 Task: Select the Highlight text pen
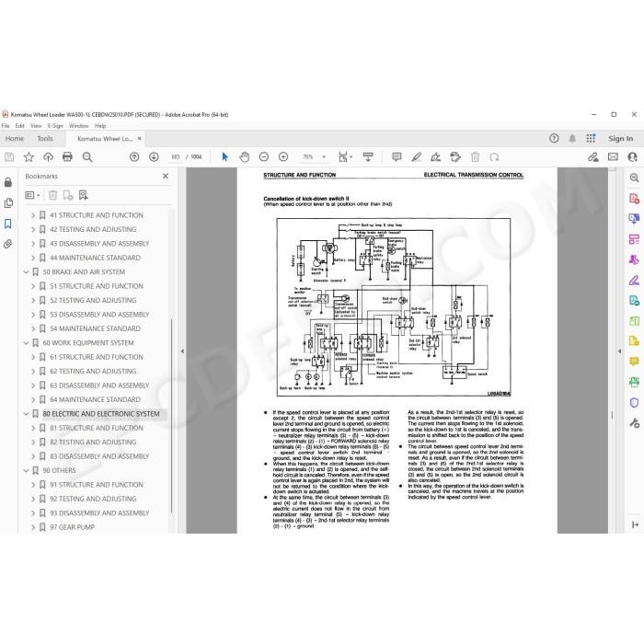point(417,157)
